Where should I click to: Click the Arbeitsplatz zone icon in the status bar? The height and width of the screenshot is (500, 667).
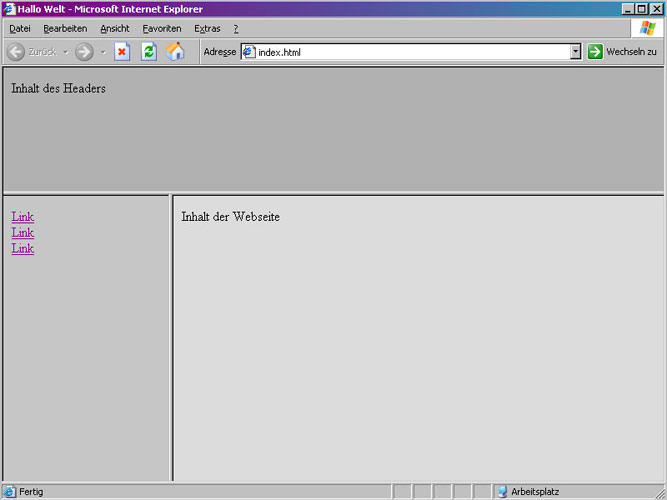coord(502,491)
